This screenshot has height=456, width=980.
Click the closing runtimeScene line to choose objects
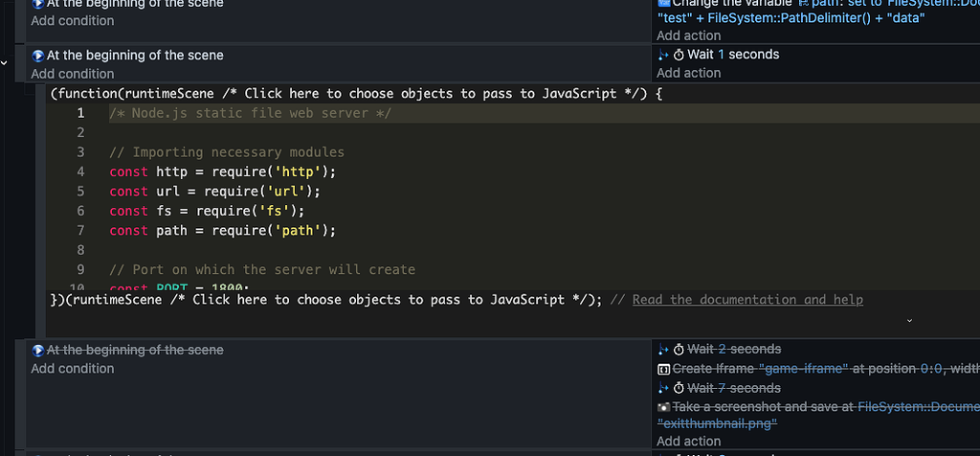[x=326, y=300]
